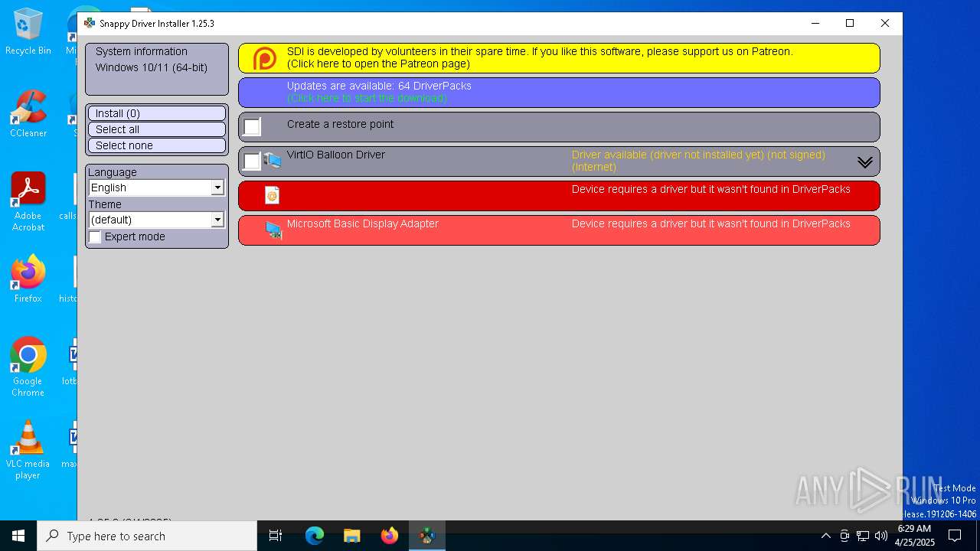Viewport: 980px width, 551px height.
Task: Enable Expert mode checkbox
Action: click(95, 237)
